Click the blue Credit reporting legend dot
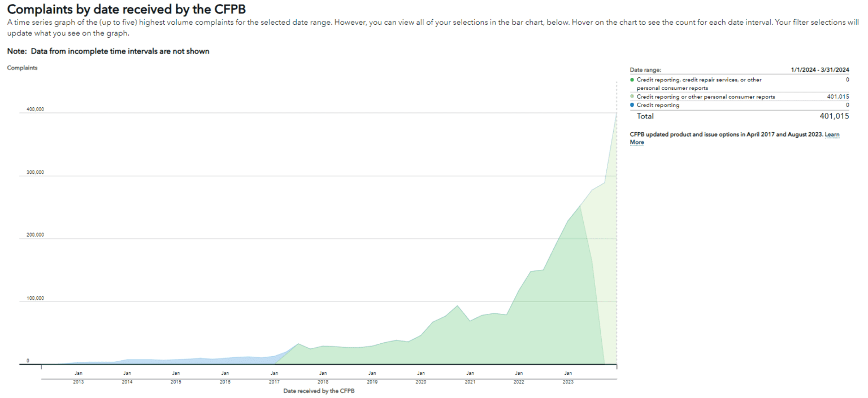868x398 pixels. pyautogui.click(x=632, y=105)
